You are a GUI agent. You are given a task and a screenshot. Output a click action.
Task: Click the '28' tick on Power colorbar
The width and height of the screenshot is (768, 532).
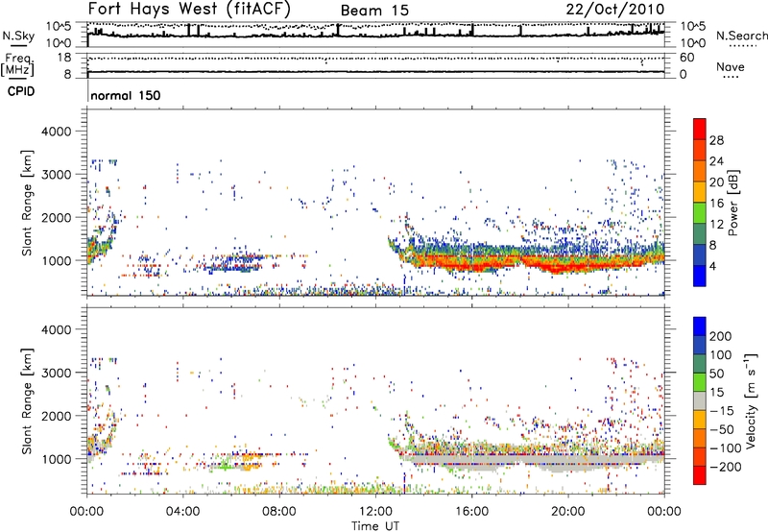(716, 140)
